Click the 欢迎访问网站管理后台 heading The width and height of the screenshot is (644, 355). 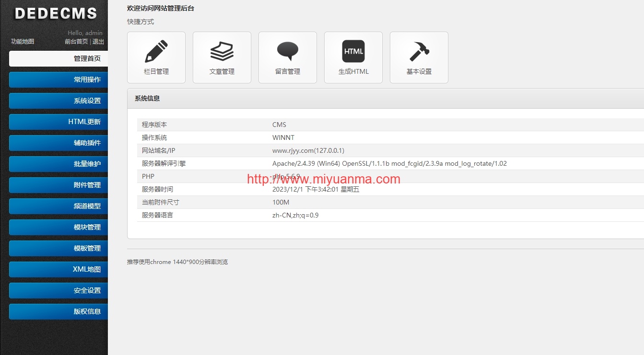161,8
